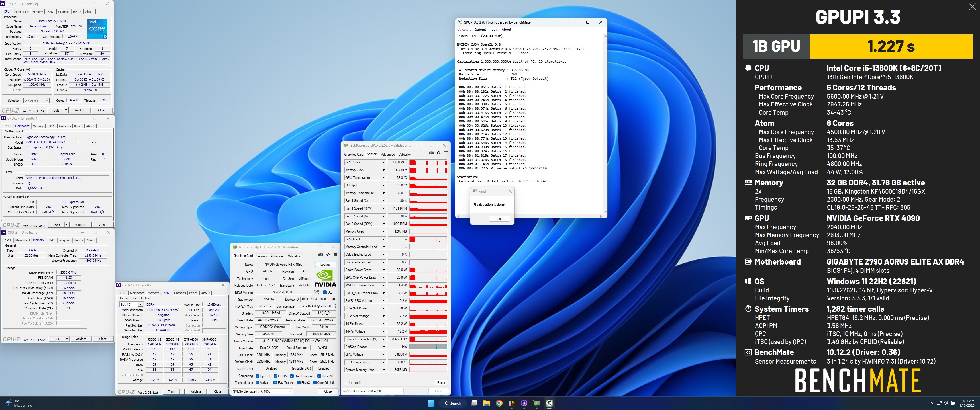Screen dimensions: 980x410
Task: Click the Lookup button in GPU-Z
Action: 325,264
